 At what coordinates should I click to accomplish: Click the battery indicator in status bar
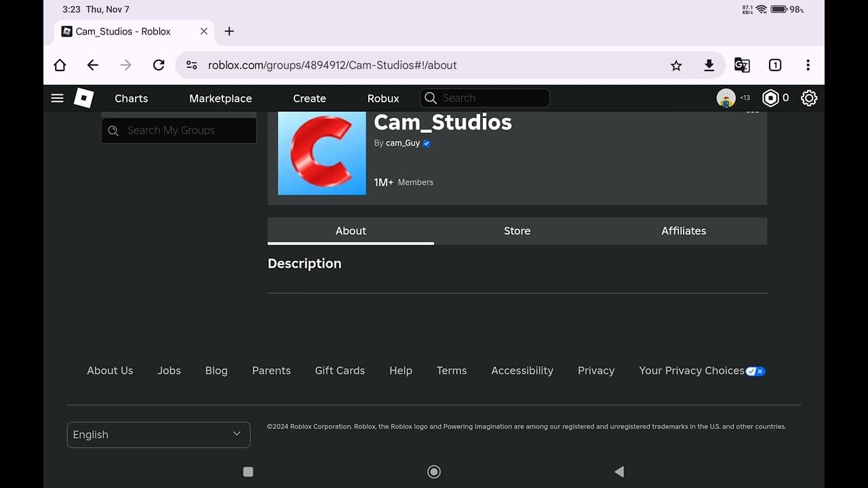pos(778,9)
